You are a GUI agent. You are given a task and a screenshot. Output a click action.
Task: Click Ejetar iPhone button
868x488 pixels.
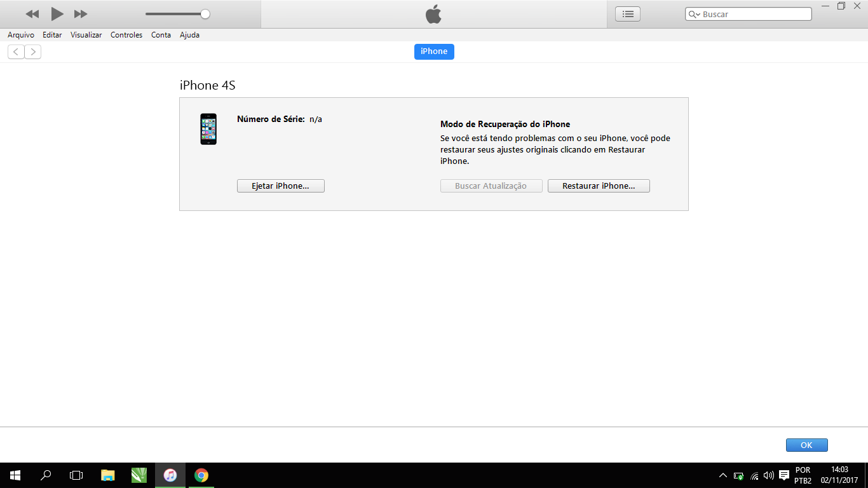281,186
